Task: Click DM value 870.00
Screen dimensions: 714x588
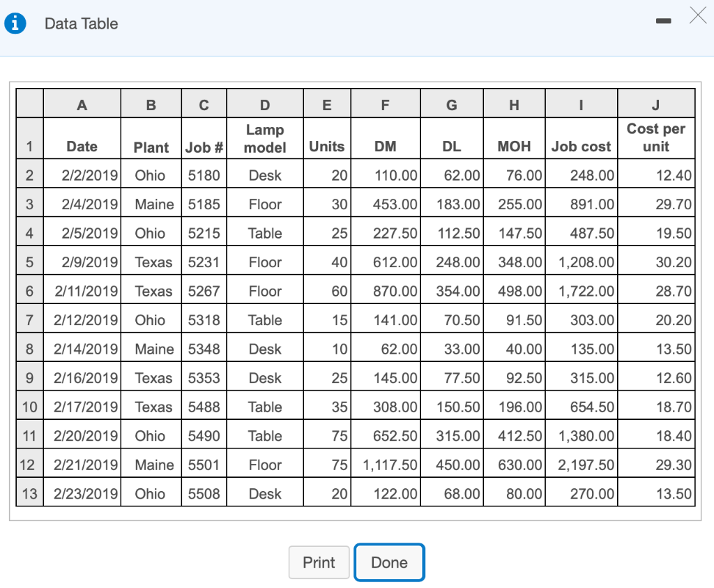Action: point(385,289)
